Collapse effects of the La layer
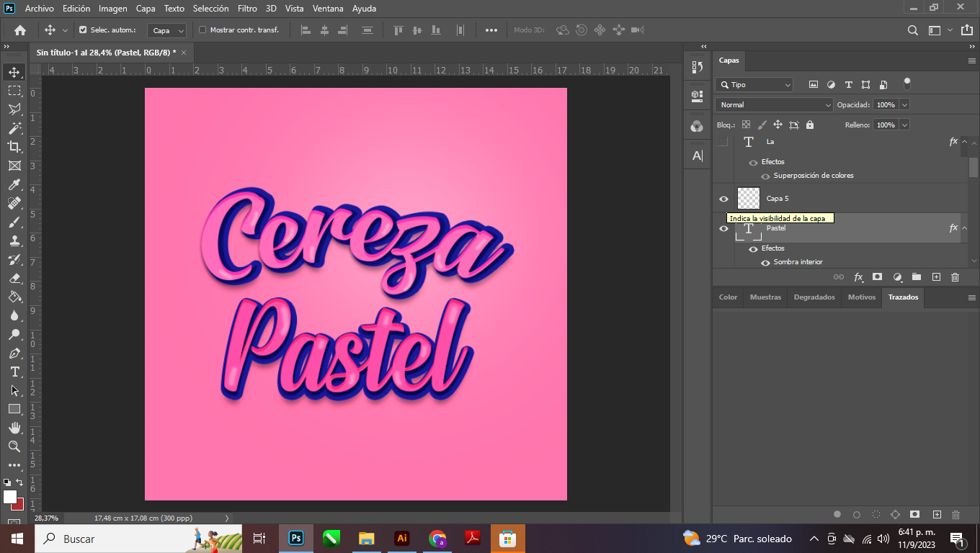The width and height of the screenshot is (980, 553). [x=964, y=142]
